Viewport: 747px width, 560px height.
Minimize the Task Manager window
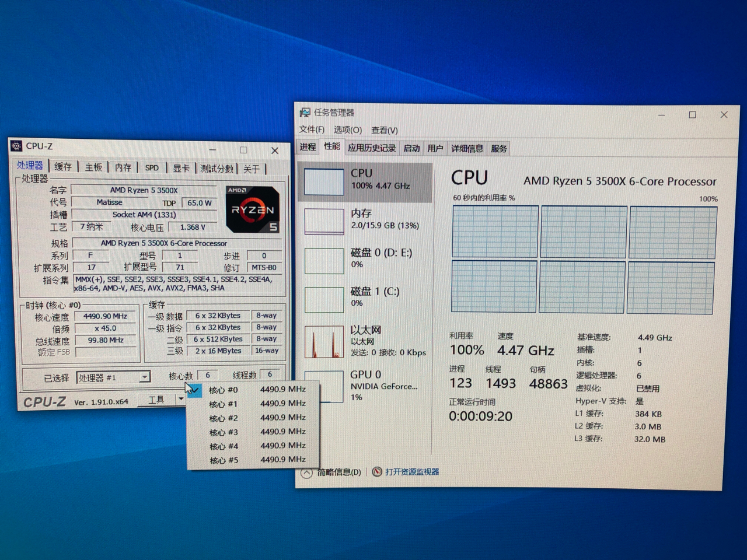click(x=661, y=115)
